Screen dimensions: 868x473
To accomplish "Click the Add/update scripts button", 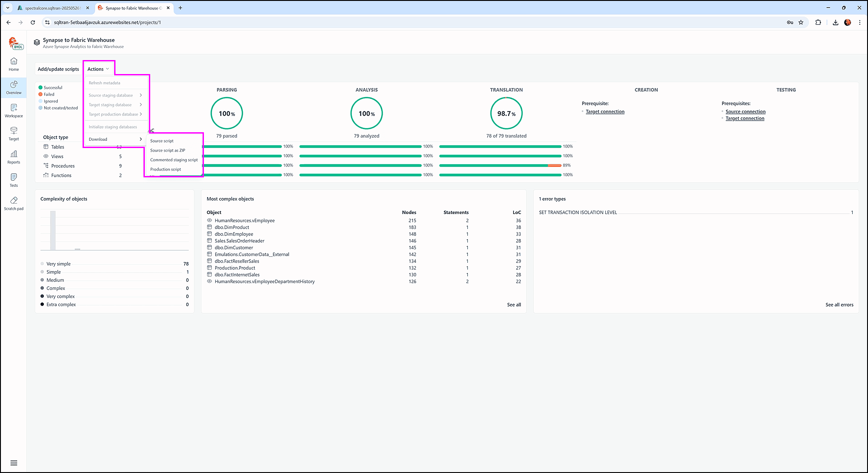I will click(x=58, y=69).
